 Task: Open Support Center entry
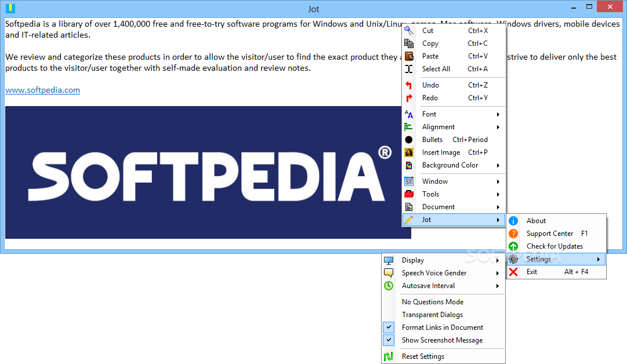(x=556, y=234)
